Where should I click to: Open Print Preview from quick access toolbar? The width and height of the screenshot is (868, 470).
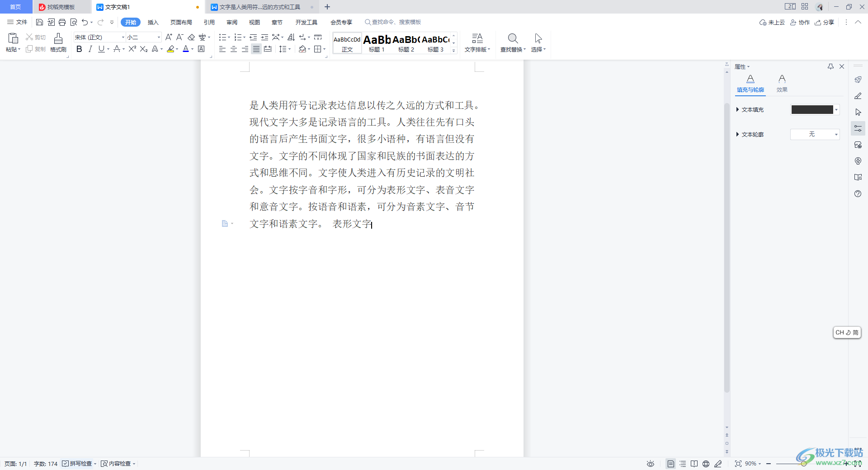tap(74, 22)
